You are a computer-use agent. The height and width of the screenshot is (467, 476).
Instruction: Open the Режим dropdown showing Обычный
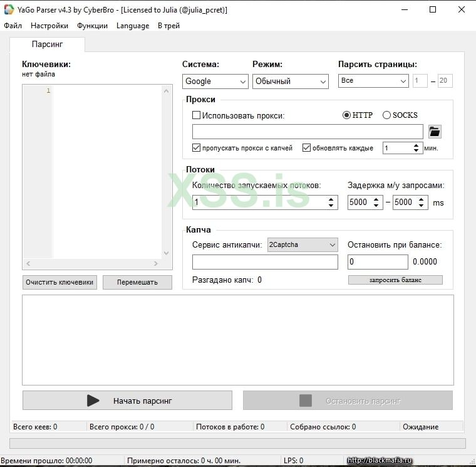point(290,81)
